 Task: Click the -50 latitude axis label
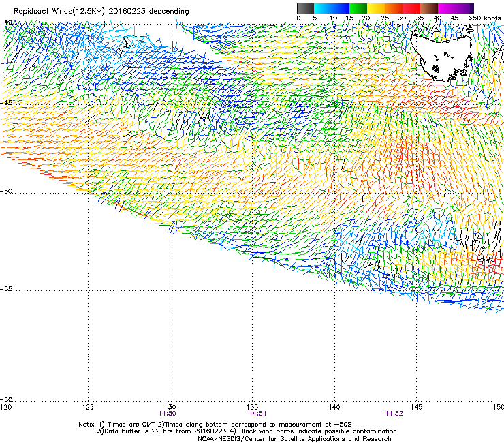point(6,191)
